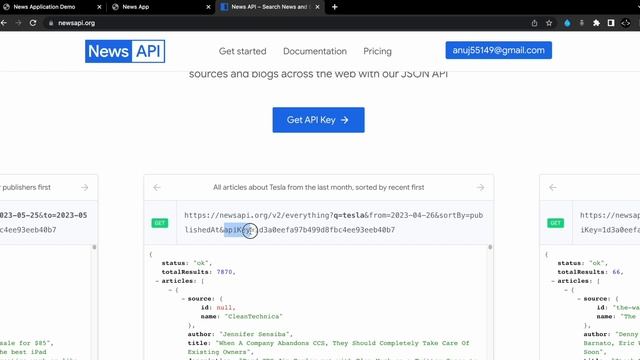Click the code brackets extension icon
Screen dimensions: 640x360
click(625, 23)
